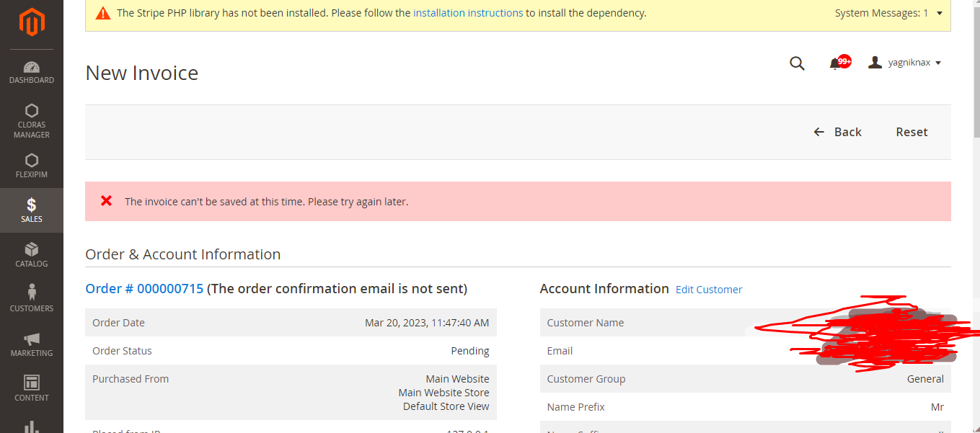Open the FlexiPIM section

coord(31,166)
